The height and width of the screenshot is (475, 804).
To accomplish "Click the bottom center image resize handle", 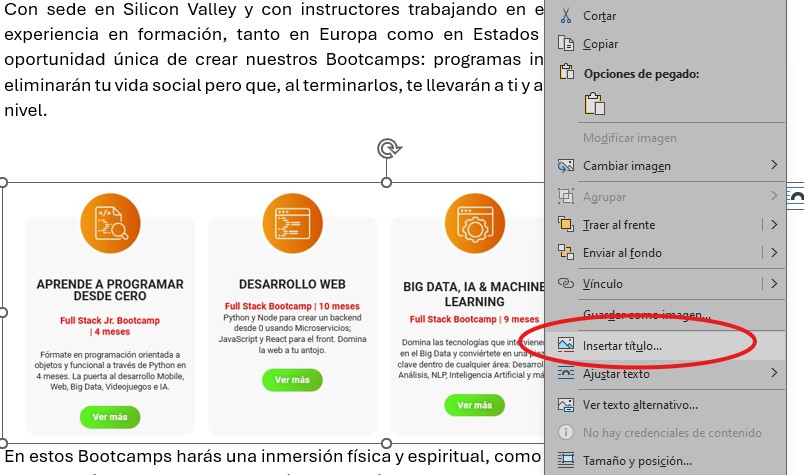I will [387, 443].
